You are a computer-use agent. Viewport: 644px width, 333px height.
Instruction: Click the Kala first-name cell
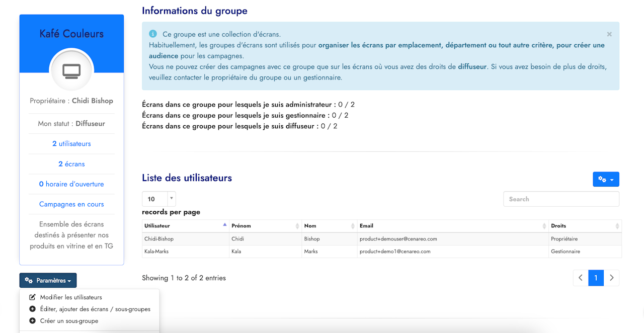(x=265, y=252)
